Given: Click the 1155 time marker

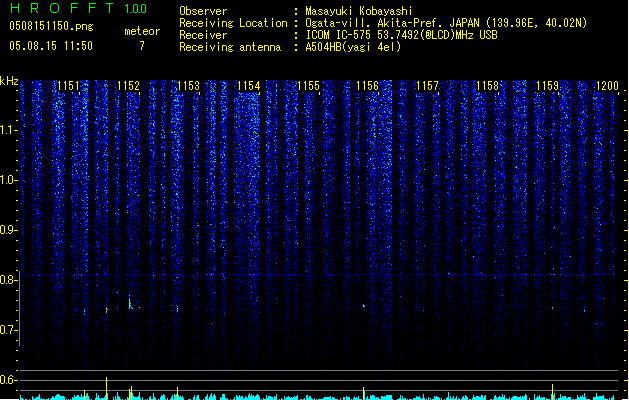Looking at the screenshot, I should tap(308, 86).
